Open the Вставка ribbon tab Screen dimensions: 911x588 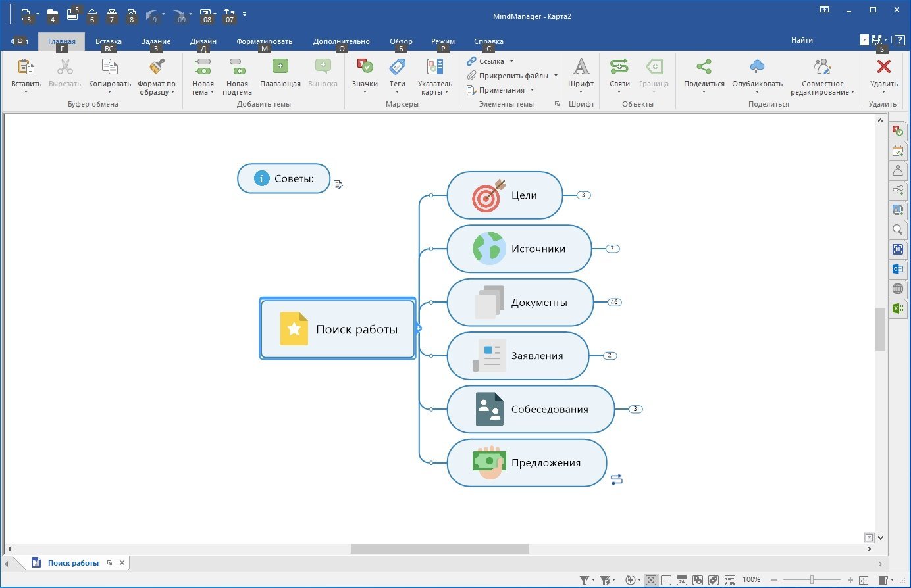coord(108,41)
